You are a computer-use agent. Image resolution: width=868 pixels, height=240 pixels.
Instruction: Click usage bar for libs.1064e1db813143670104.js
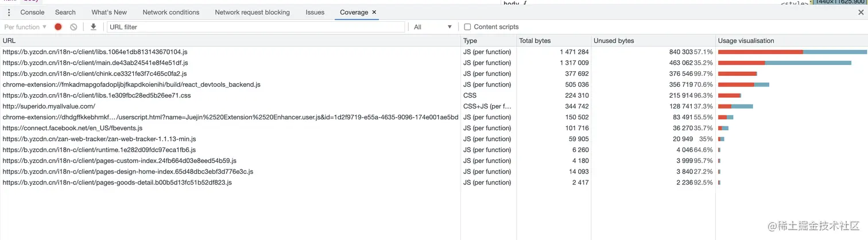(792, 52)
